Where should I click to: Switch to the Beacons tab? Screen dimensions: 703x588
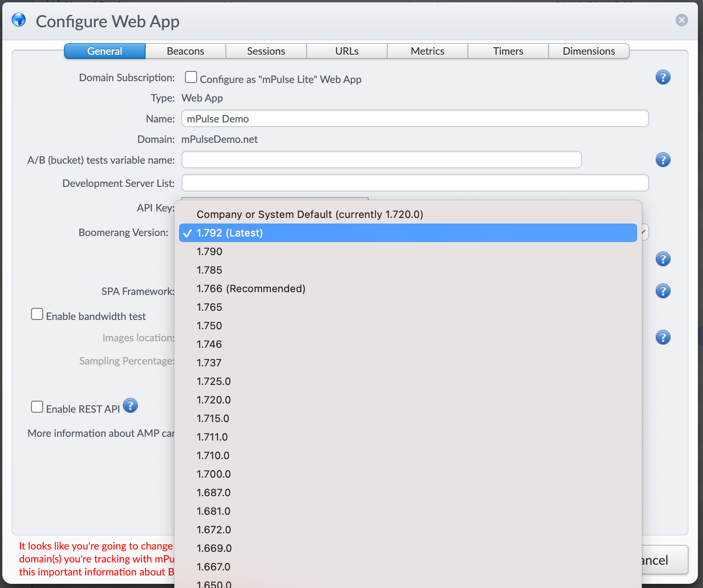[x=185, y=51]
